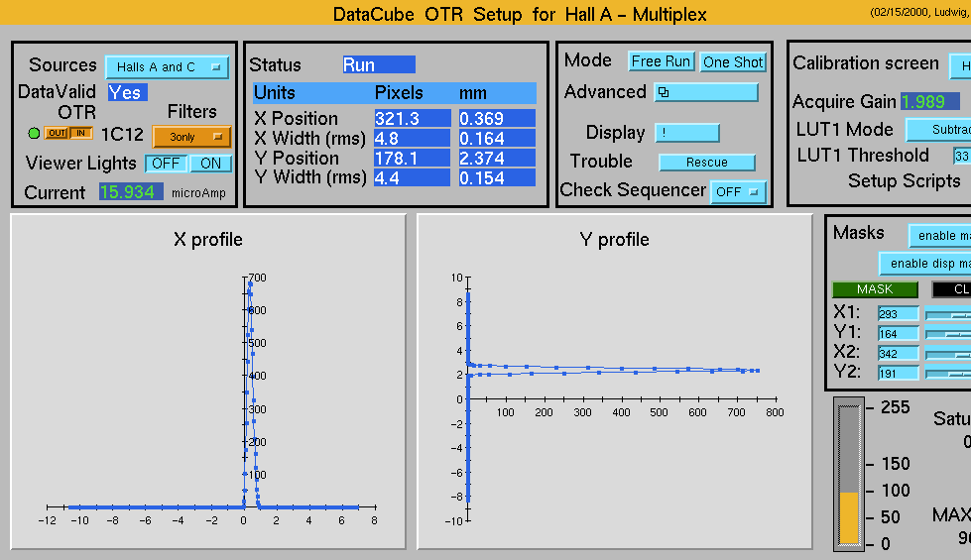
Task: Set OTR to OUT position
Action: (x=56, y=134)
